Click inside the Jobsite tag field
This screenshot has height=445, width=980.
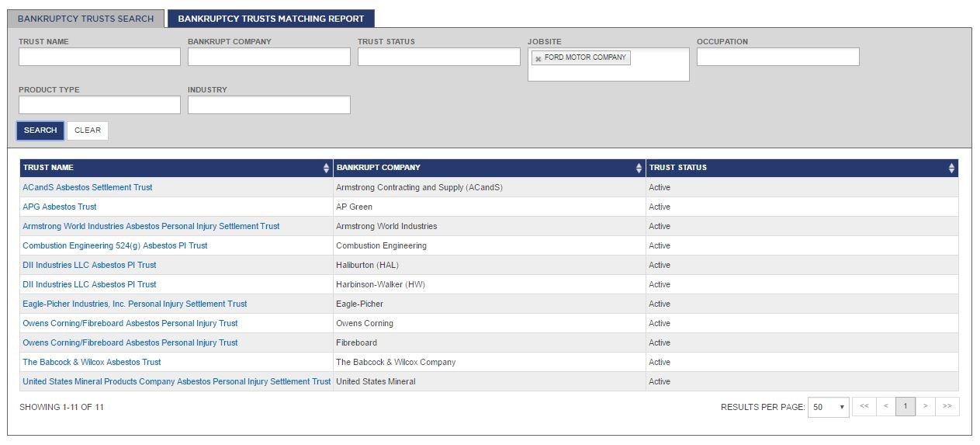point(608,64)
